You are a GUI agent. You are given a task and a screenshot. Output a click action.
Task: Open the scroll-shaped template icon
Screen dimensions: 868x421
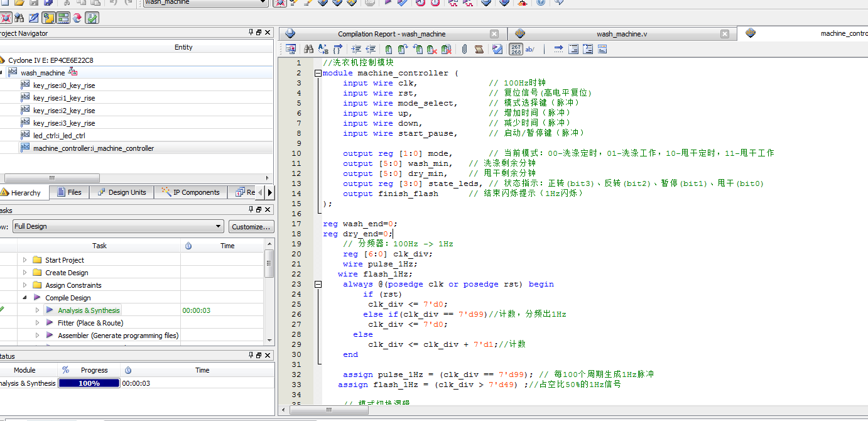(479, 49)
